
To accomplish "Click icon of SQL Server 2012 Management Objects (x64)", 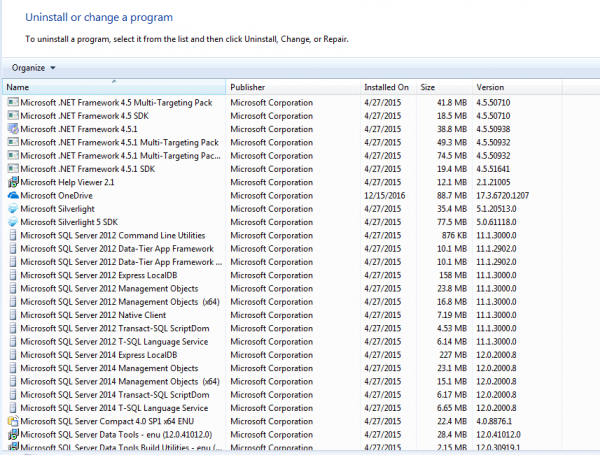I will [x=13, y=302].
